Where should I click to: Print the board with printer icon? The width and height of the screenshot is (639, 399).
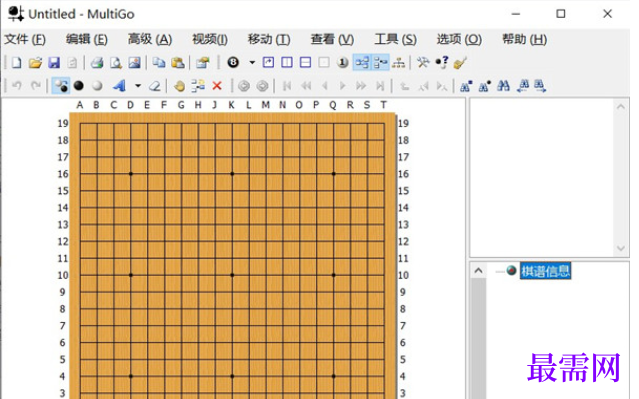coord(97,63)
